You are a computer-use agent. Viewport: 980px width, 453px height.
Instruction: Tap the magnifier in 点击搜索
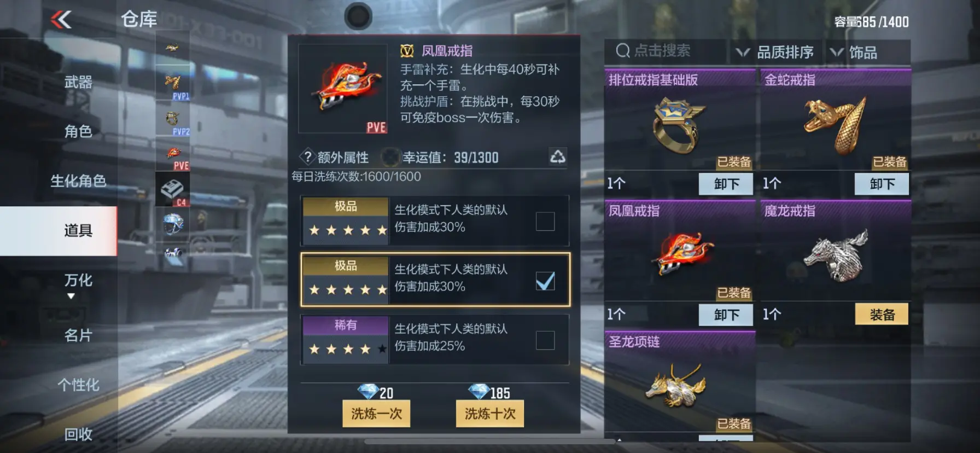tap(623, 51)
